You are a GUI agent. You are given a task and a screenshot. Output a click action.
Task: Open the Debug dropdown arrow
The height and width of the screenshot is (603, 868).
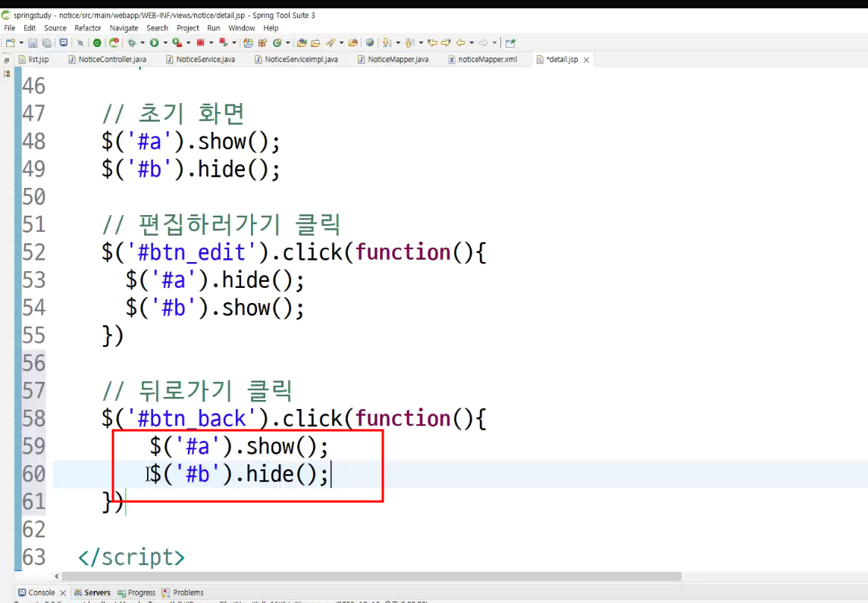[x=143, y=42]
